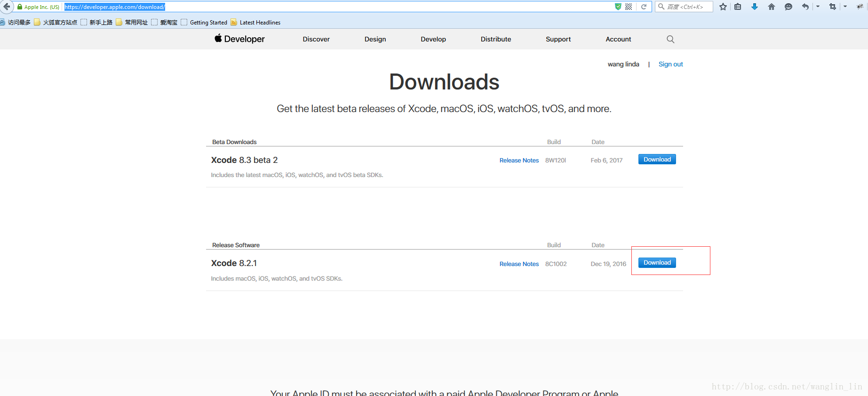
Task: Open the 常用网址 bookmark folder
Action: (x=132, y=22)
